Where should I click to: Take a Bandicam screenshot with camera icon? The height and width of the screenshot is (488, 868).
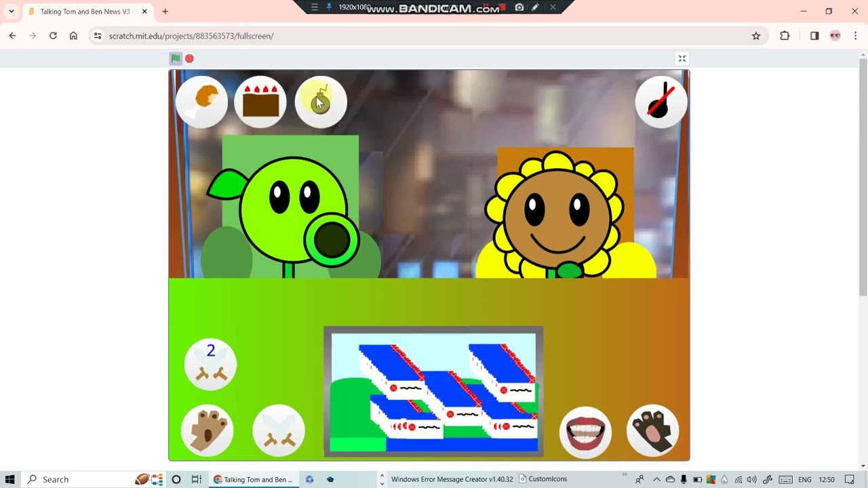(519, 7)
